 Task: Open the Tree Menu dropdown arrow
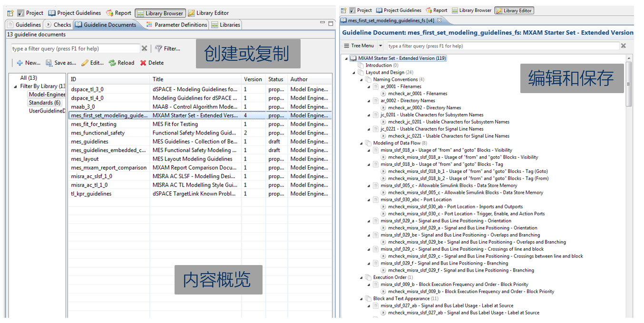[381, 46]
